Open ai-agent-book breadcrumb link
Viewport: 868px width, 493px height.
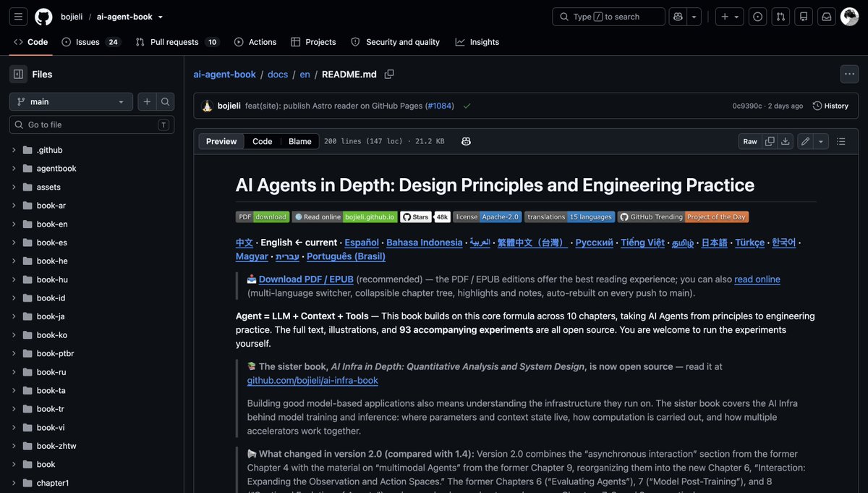pos(224,74)
